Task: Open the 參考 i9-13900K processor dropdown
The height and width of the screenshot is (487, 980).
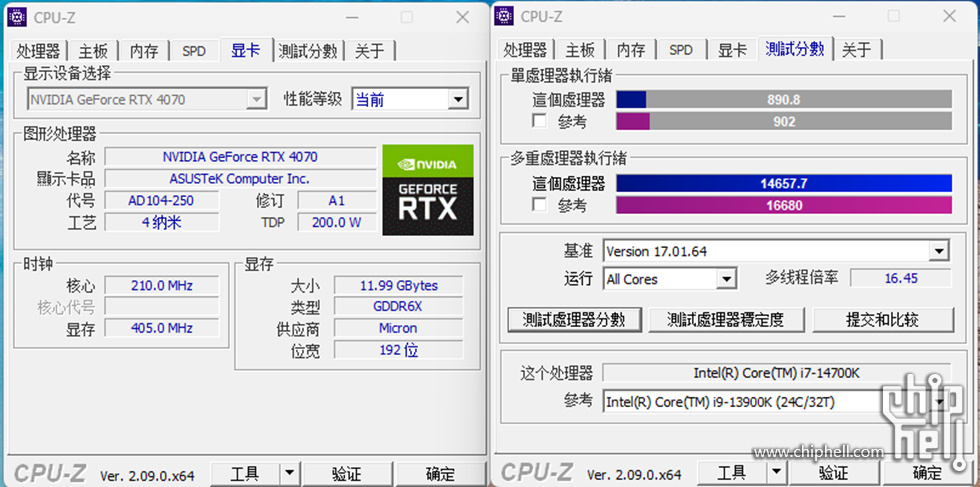Action: click(x=939, y=401)
